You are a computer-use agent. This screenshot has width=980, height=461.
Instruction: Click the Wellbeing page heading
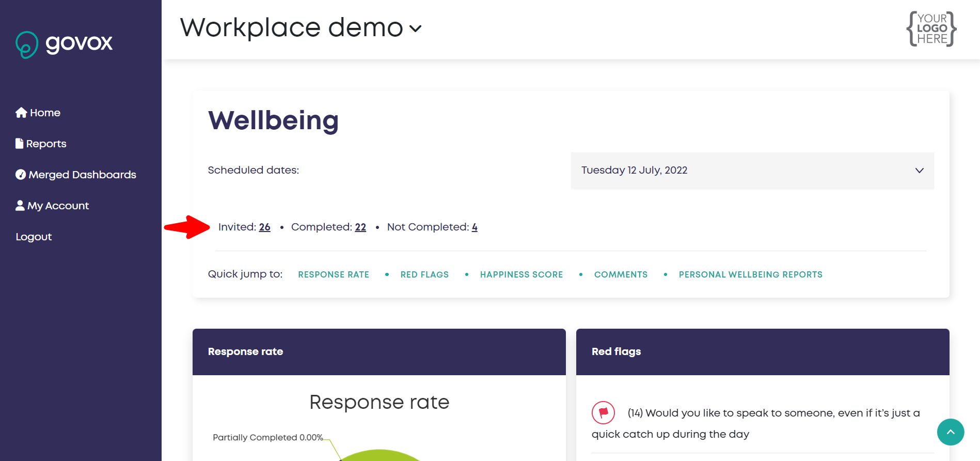273,120
